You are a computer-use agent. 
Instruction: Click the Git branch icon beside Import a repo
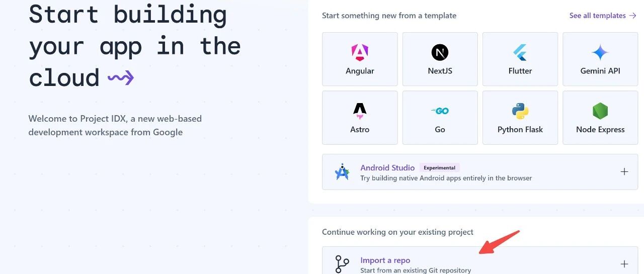tap(342, 264)
